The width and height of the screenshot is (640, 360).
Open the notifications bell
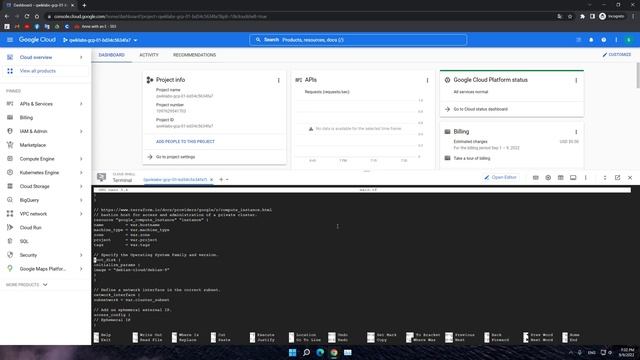(x=591, y=40)
